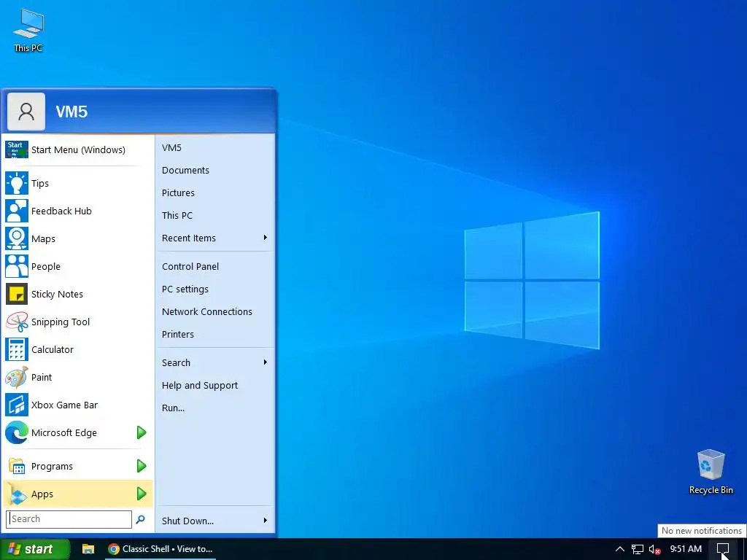Click the green start button
Viewport: 747px width, 560px height.
coord(35,549)
